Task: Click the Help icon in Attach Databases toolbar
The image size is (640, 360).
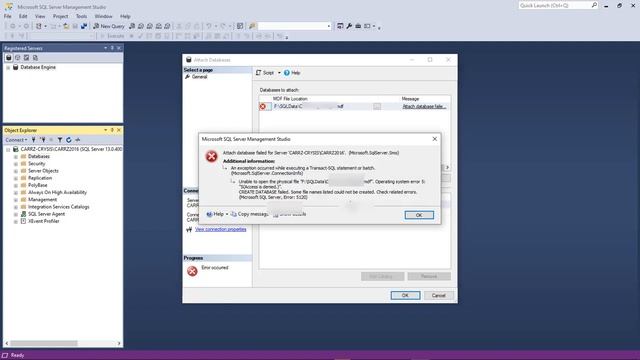Action: point(287,73)
